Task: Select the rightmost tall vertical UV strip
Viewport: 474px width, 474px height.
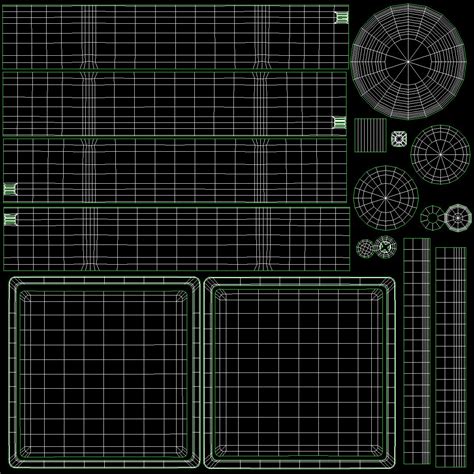Action: [x=451, y=357]
